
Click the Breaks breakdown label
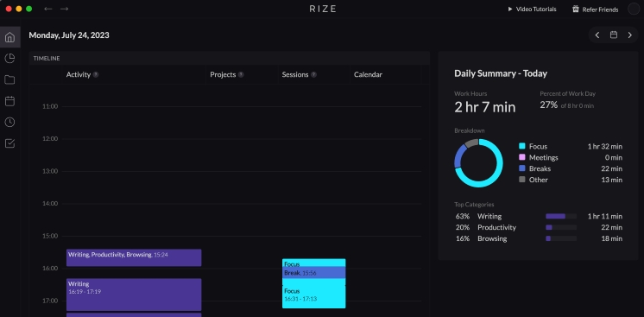(540, 168)
